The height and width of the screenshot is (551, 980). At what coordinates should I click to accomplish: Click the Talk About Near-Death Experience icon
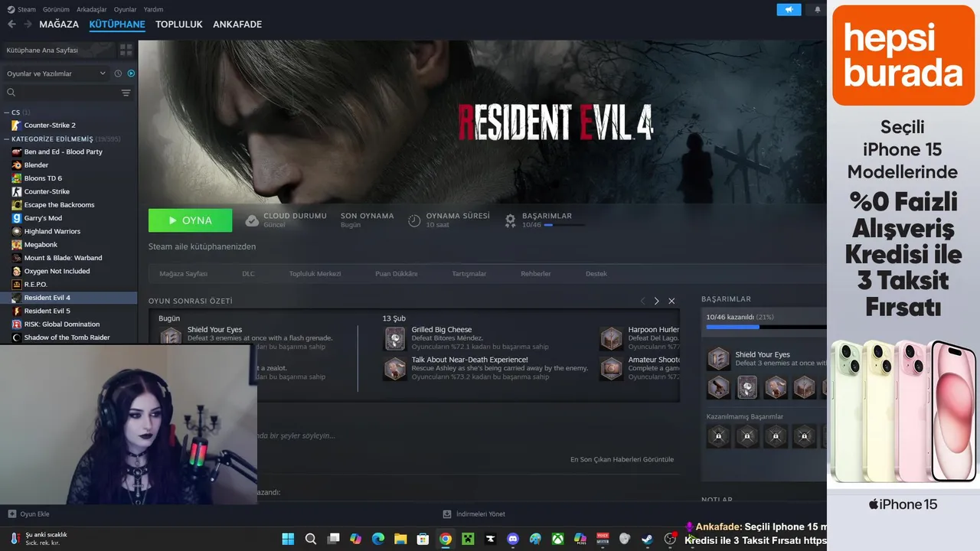(x=395, y=368)
